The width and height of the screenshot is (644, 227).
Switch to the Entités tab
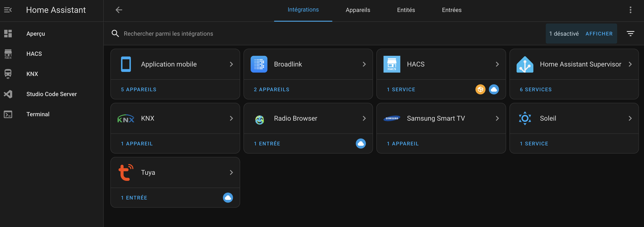406,10
